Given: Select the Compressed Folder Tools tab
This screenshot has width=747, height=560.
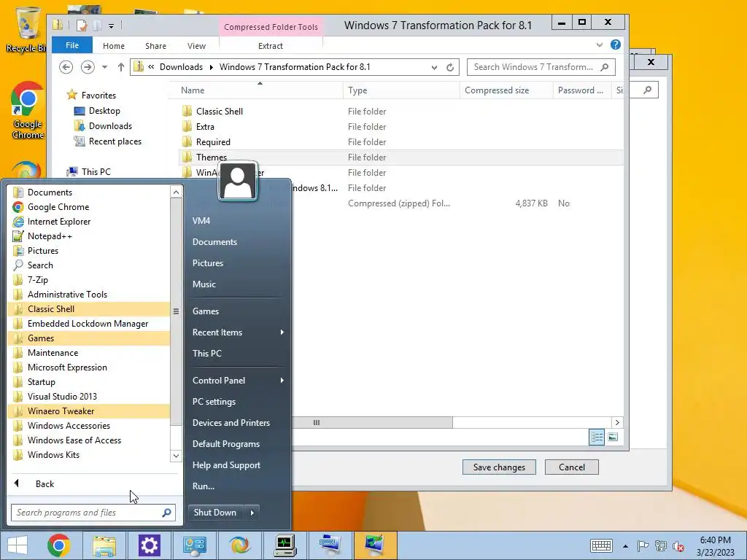Looking at the screenshot, I should (x=271, y=27).
